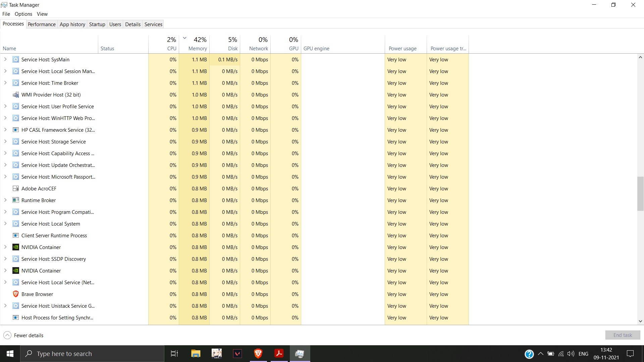This screenshot has width=644, height=362.
Task: Open File Explorer from the taskbar
Action: click(196, 354)
